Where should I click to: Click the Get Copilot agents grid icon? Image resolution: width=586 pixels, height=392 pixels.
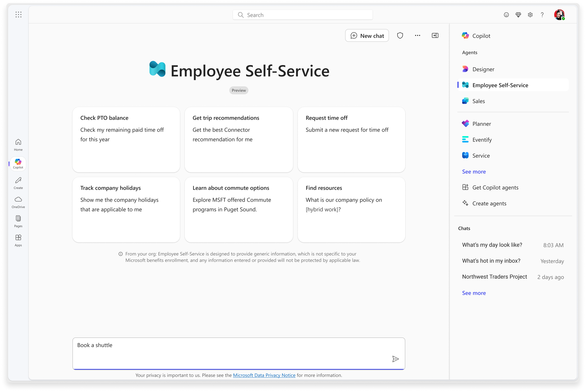tap(465, 187)
